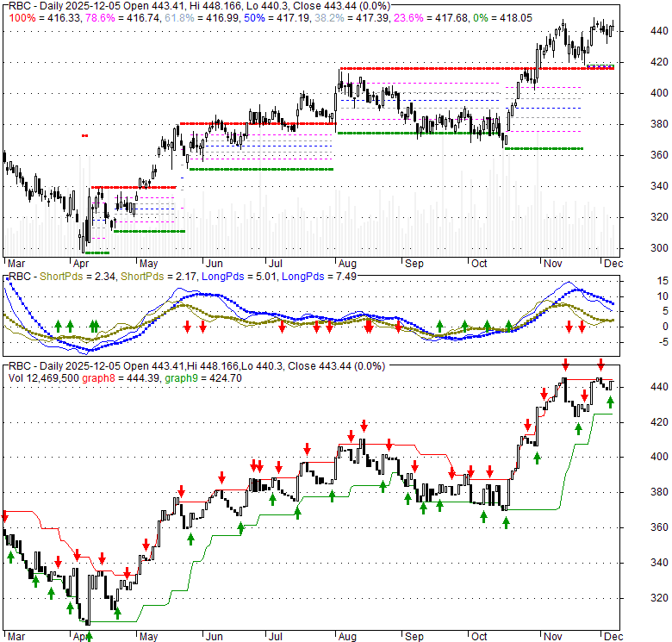The image size is (672, 642).
Task: Select the 'LongPds = 5.01' oscillator legend
Action: coord(239,277)
